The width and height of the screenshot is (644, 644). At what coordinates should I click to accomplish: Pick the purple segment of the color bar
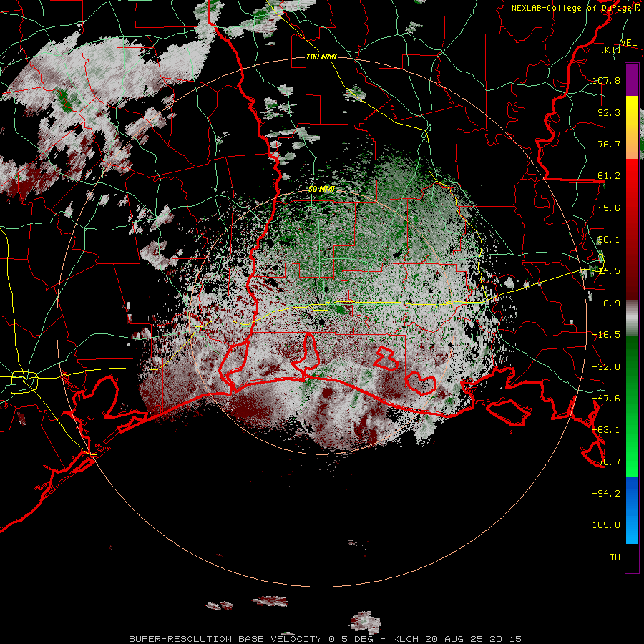pos(632,79)
